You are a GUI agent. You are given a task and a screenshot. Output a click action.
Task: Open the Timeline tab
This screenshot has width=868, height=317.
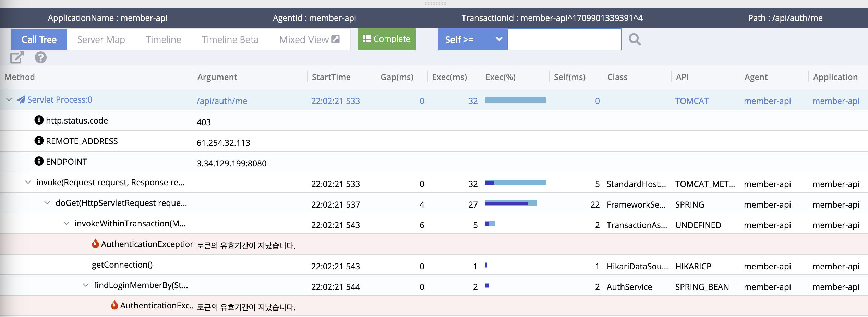(164, 39)
